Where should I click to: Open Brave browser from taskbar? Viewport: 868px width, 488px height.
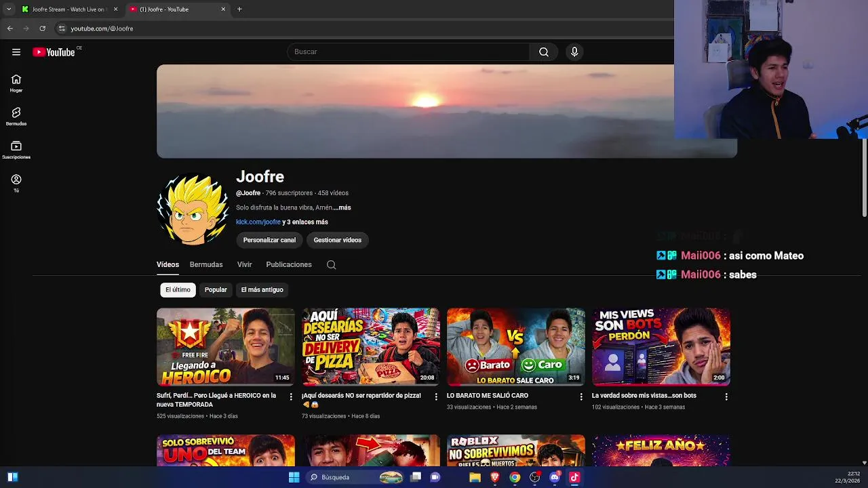tap(495, 477)
